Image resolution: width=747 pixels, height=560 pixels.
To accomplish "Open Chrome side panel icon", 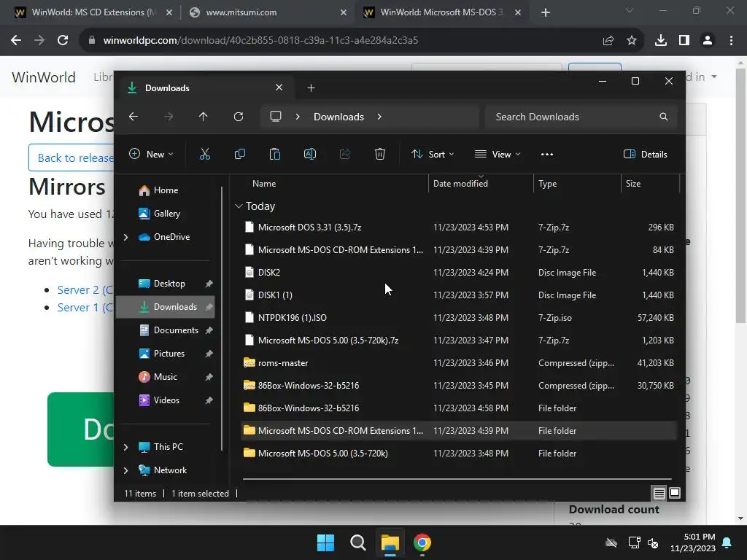I will pos(684,41).
